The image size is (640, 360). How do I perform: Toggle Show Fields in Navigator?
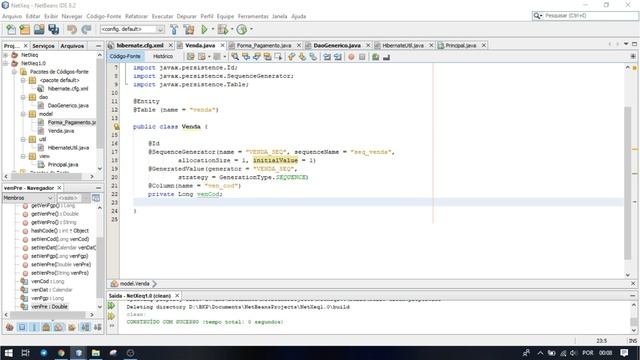tap(22, 327)
